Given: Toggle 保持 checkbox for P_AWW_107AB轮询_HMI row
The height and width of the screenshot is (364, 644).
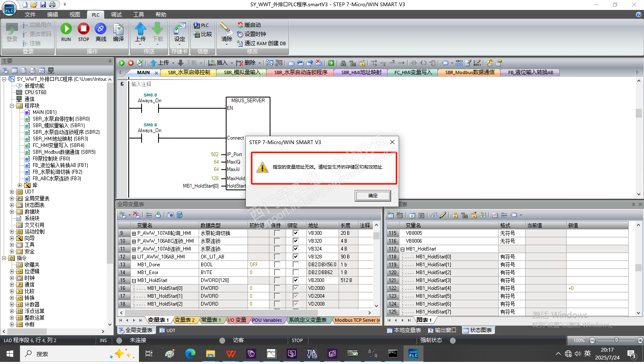Looking at the screenshot, I should click(277, 233).
